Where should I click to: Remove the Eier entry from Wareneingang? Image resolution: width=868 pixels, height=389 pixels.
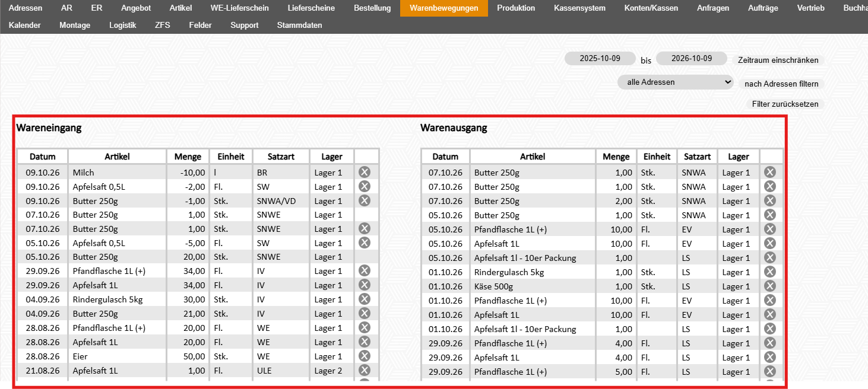tap(365, 356)
